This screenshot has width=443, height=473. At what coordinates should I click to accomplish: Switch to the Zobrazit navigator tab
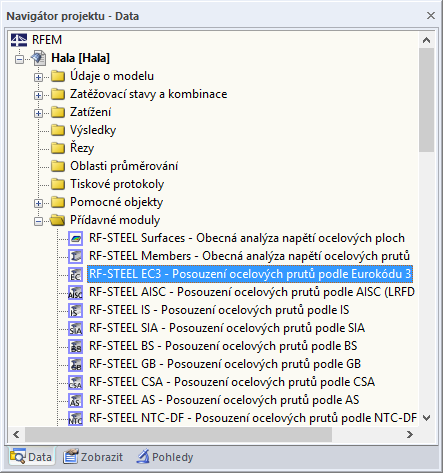93,457
